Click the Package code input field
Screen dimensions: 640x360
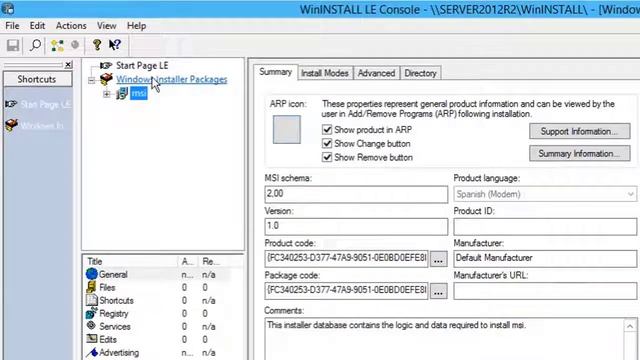pos(346,291)
